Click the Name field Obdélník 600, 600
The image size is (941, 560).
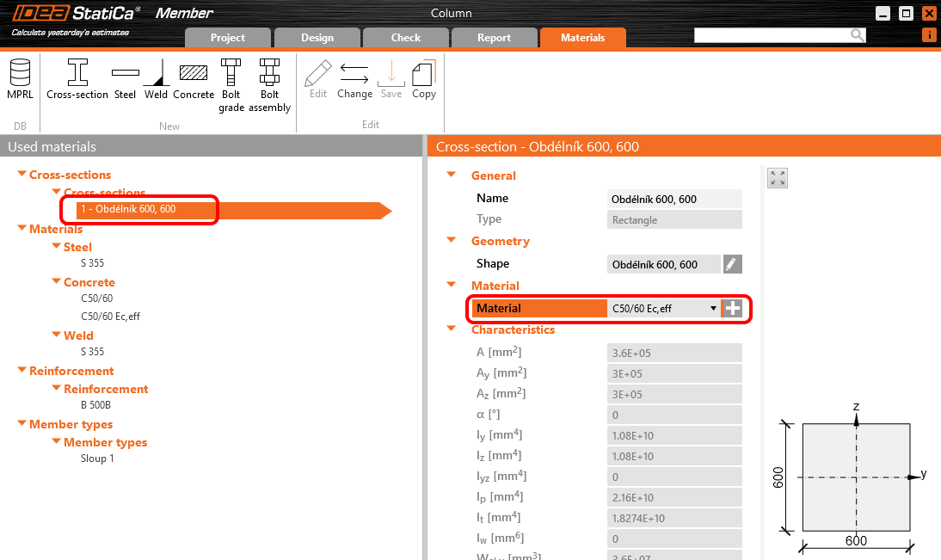point(673,199)
